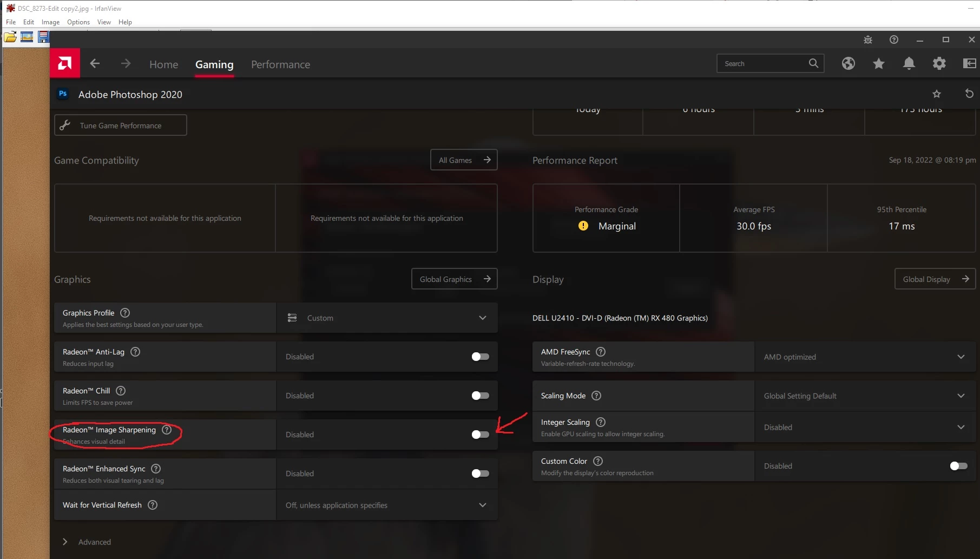Open AMD FreeSync AMD optimized dropdown

tap(865, 357)
